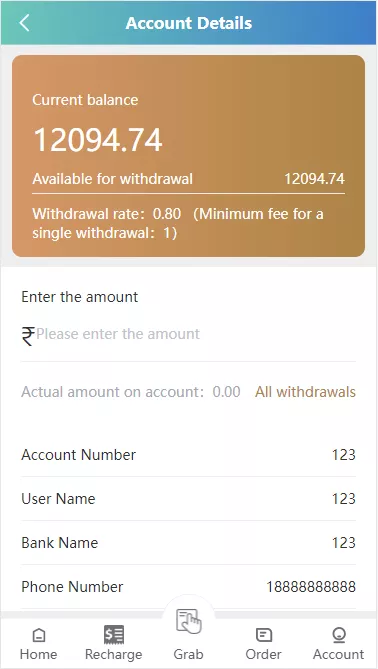Tap the Grab hand icon

click(x=189, y=622)
